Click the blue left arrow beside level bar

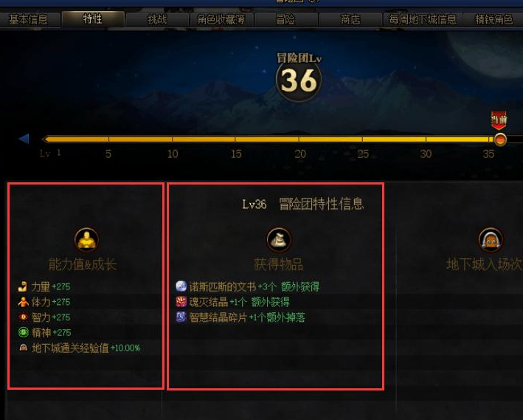tap(24, 139)
